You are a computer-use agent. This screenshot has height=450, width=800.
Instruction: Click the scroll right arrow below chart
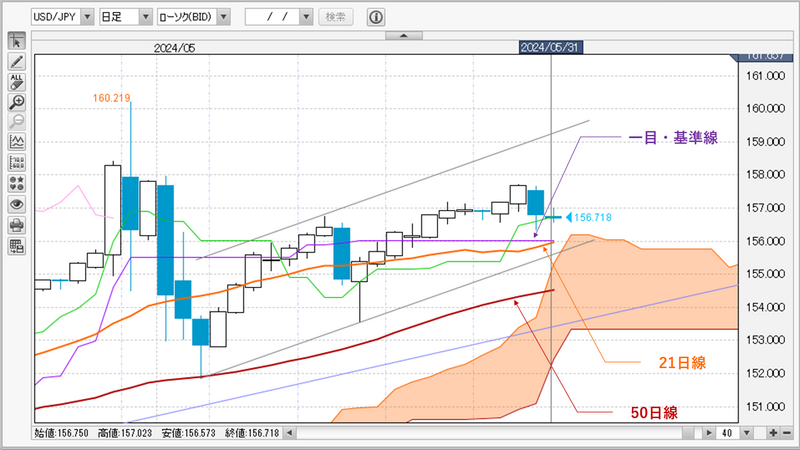(709, 433)
